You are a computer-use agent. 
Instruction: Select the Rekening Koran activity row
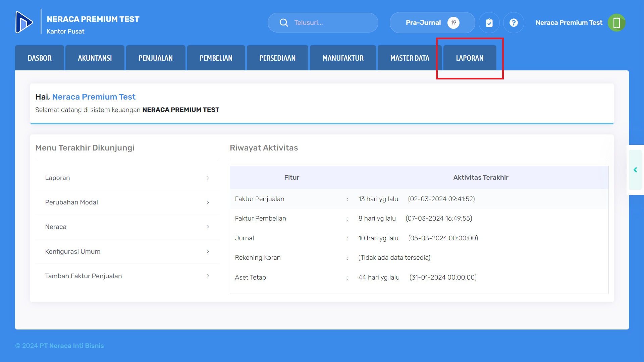[419, 258]
